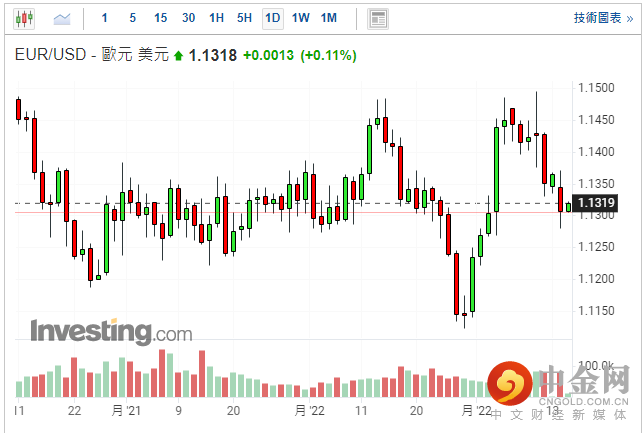644x433 pixels.
Task: Switch to the area chart type icon
Action: click(x=62, y=18)
